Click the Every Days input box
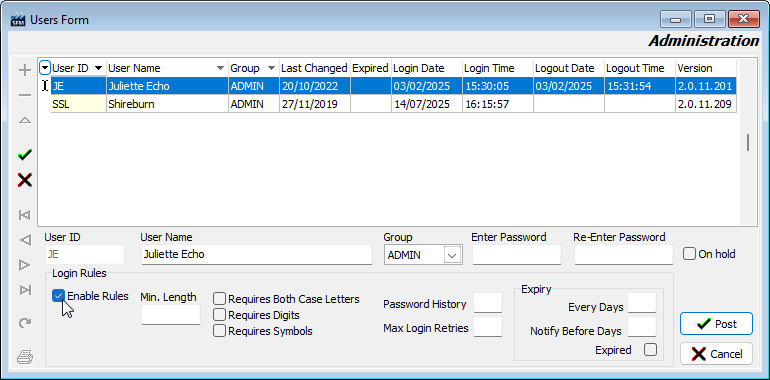This screenshot has height=380, width=770. tap(642, 302)
